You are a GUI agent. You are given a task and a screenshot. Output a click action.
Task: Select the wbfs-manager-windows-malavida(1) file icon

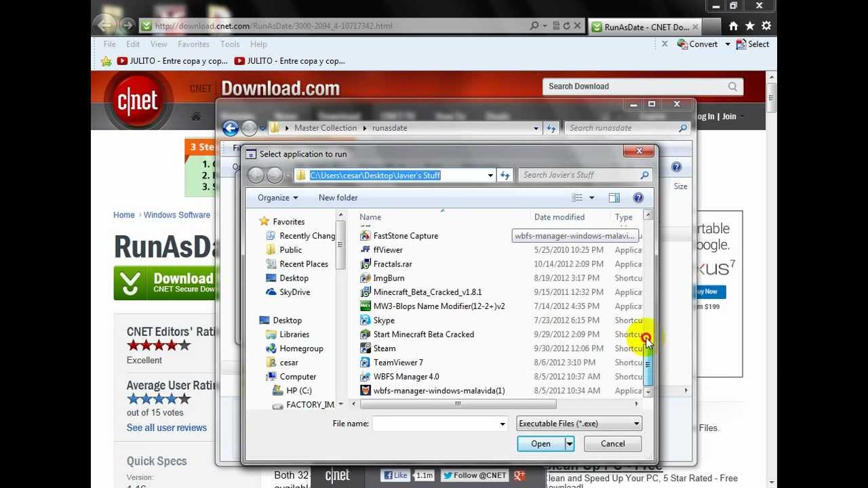(366, 391)
